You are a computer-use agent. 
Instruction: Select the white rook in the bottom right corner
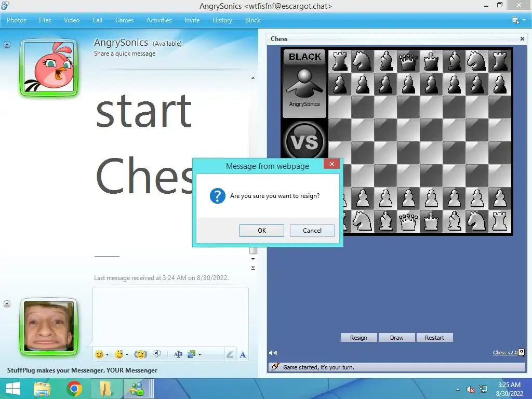pos(500,221)
